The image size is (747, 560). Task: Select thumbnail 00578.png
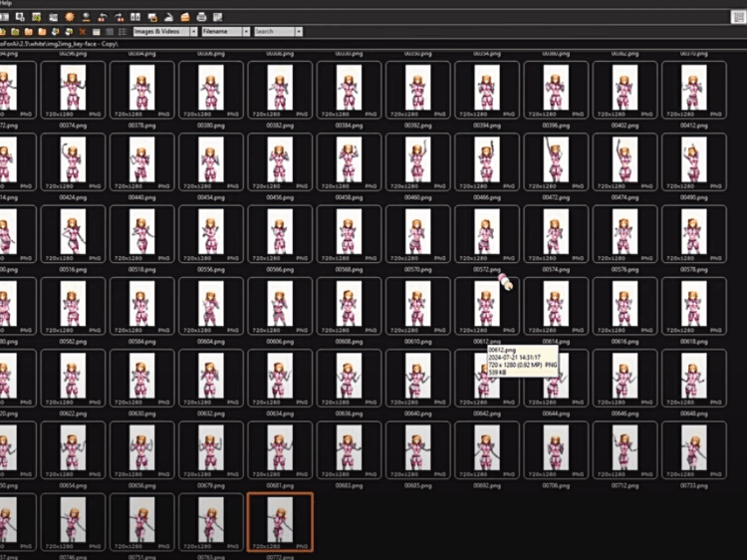pos(694,233)
